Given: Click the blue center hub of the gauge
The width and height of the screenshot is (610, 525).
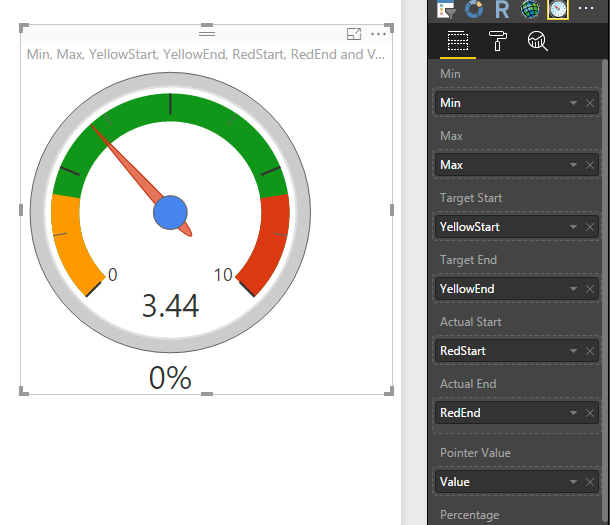Looking at the screenshot, I should 170,213.
